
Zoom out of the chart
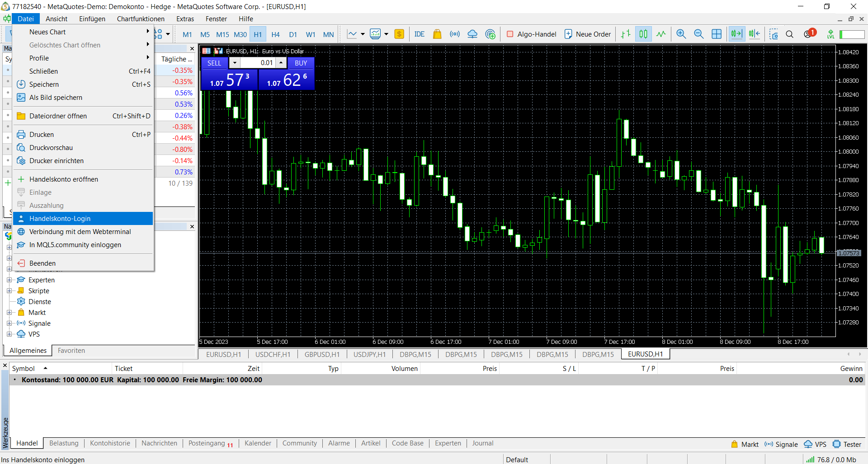tap(699, 34)
